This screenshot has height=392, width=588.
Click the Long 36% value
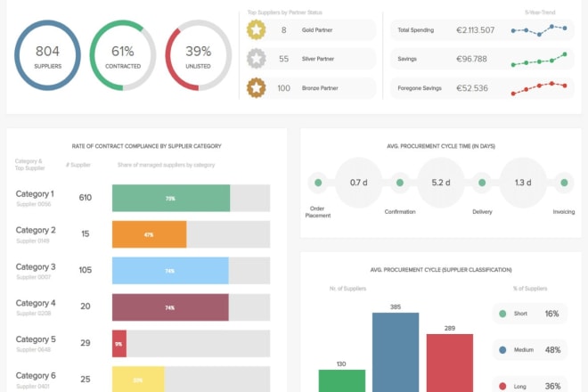[552, 386]
